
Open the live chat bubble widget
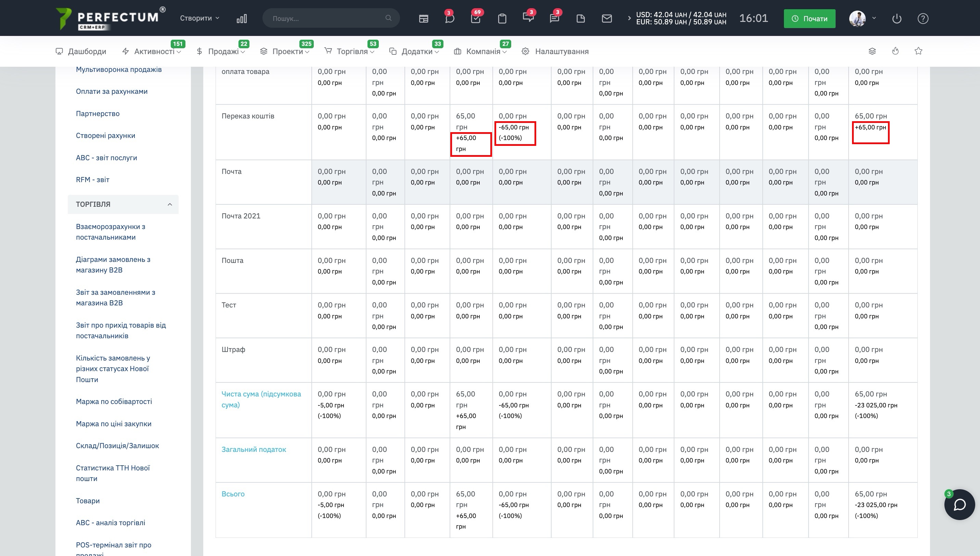point(959,504)
